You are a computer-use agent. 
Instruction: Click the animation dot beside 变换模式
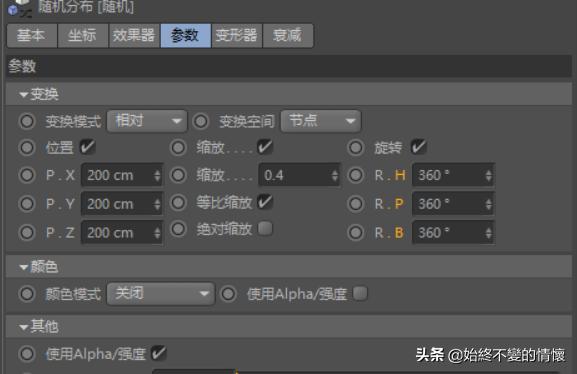point(27,121)
